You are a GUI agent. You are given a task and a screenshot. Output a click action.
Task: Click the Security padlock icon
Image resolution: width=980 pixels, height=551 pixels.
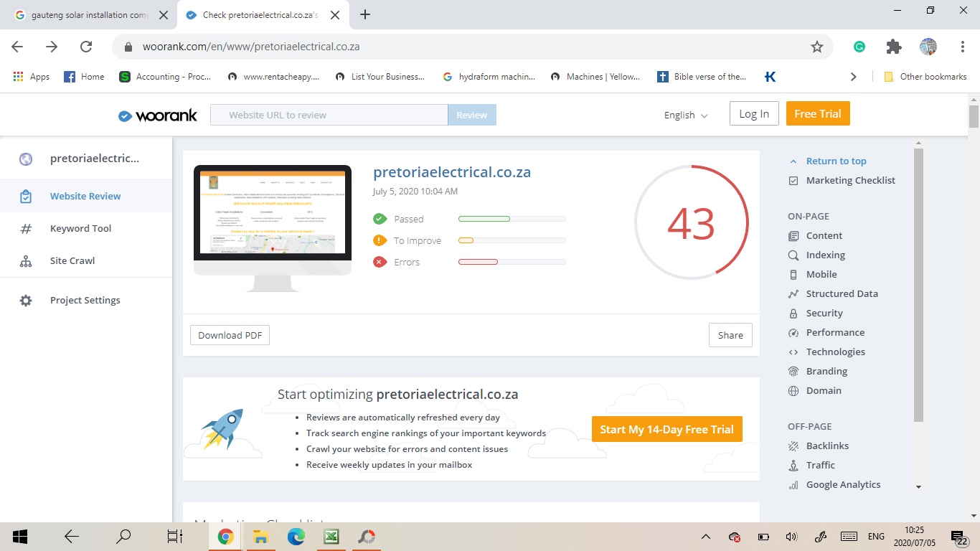coord(793,314)
